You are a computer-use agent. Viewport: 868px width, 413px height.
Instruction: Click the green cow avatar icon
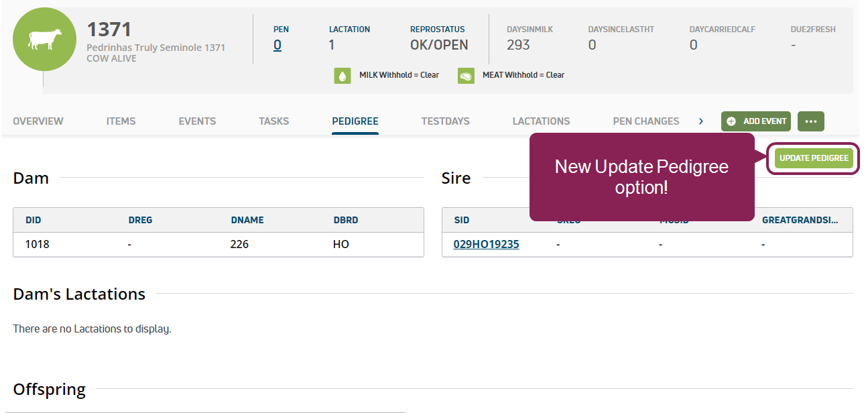pyautogui.click(x=44, y=39)
